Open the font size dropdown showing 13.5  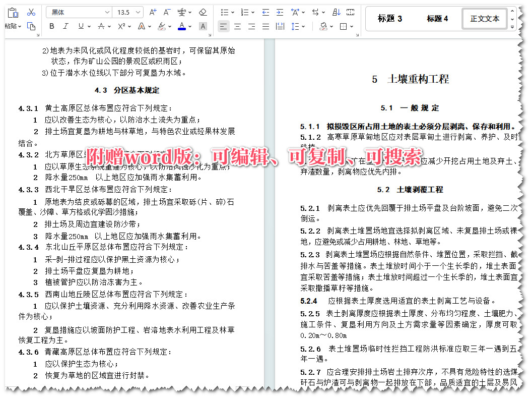[x=137, y=12]
